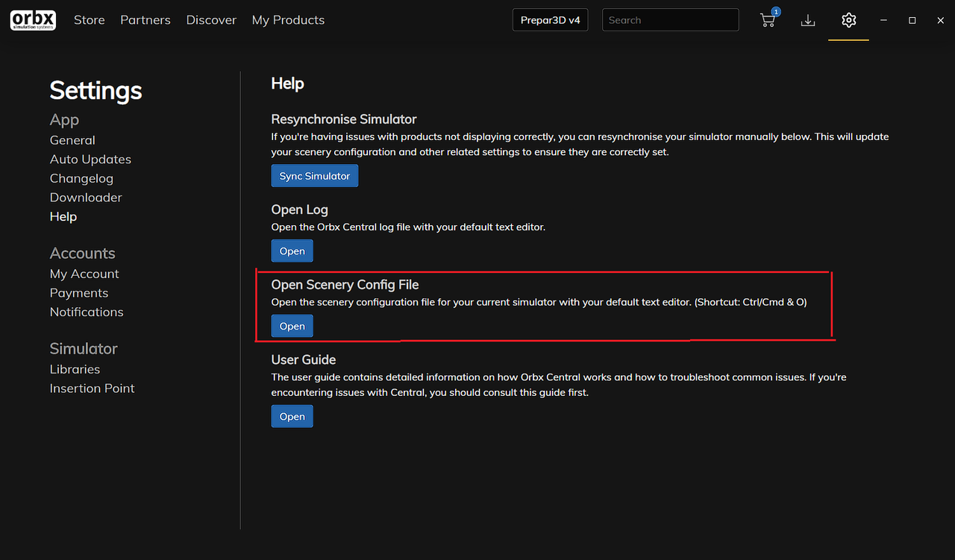The height and width of the screenshot is (560, 955).
Task: Click the Settings page title
Action: [95, 91]
